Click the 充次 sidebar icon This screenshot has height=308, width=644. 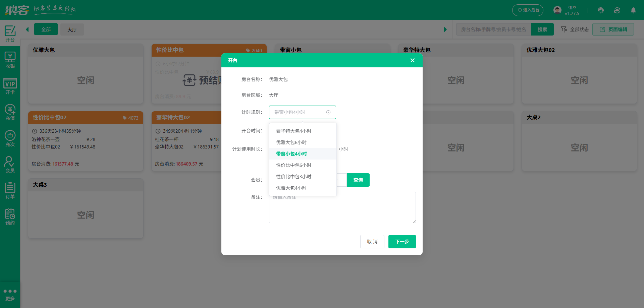10,137
